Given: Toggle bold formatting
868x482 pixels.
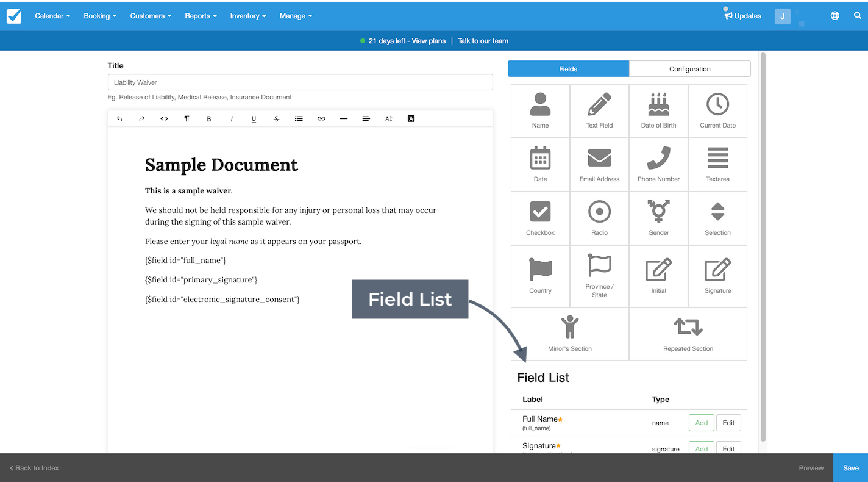Looking at the screenshot, I should pyautogui.click(x=209, y=119).
